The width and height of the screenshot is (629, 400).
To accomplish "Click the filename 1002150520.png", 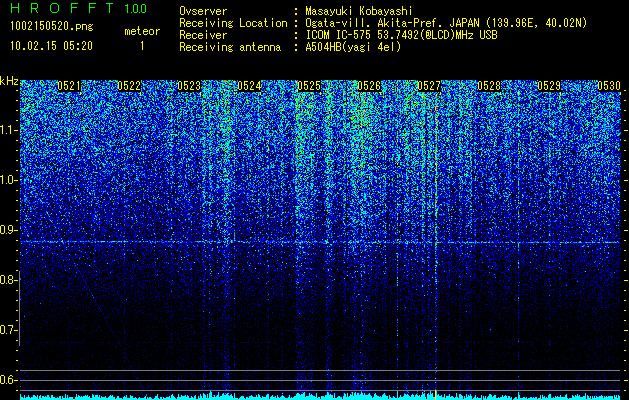I will [x=52, y=27].
